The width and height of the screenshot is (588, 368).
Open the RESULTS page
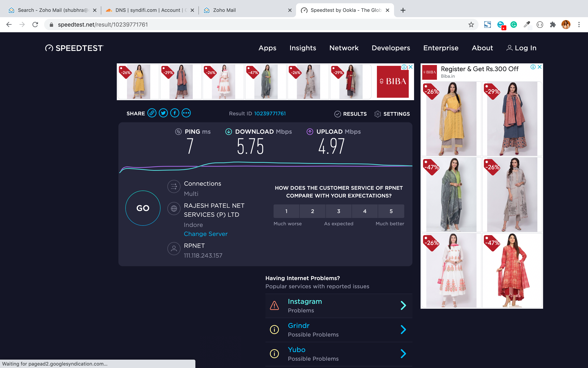(351, 114)
